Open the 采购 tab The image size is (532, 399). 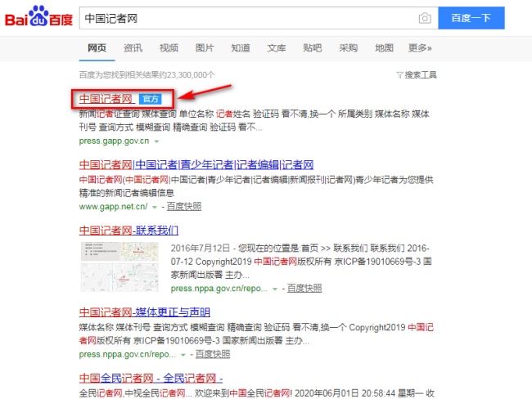pyautogui.click(x=348, y=48)
